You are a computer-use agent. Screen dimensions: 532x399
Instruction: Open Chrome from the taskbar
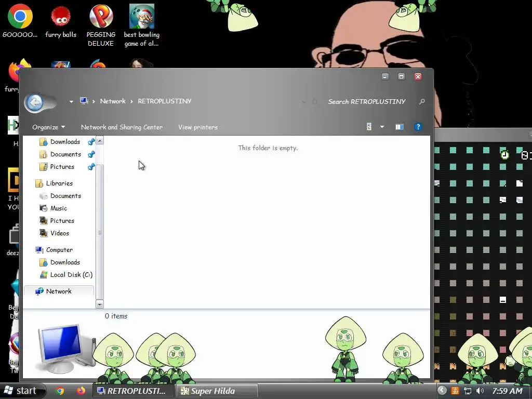pyautogui.click(x=60, y=391)
